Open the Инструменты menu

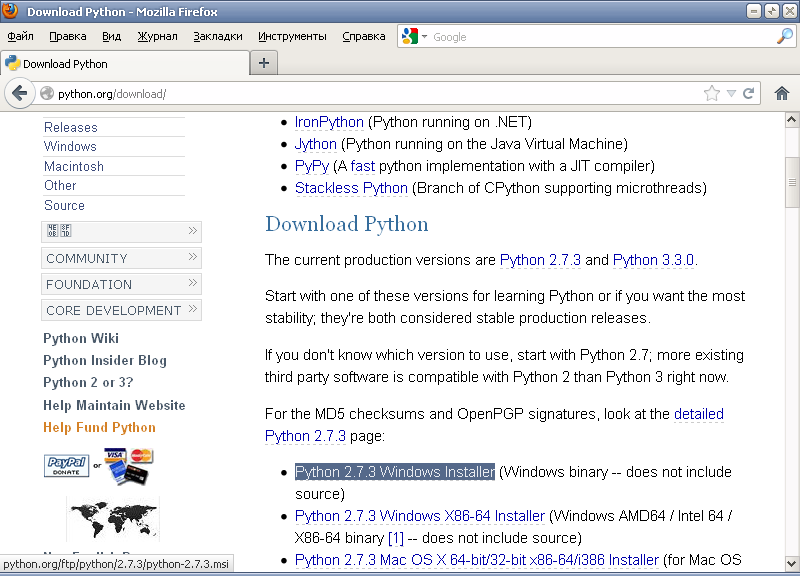(292, 36)
